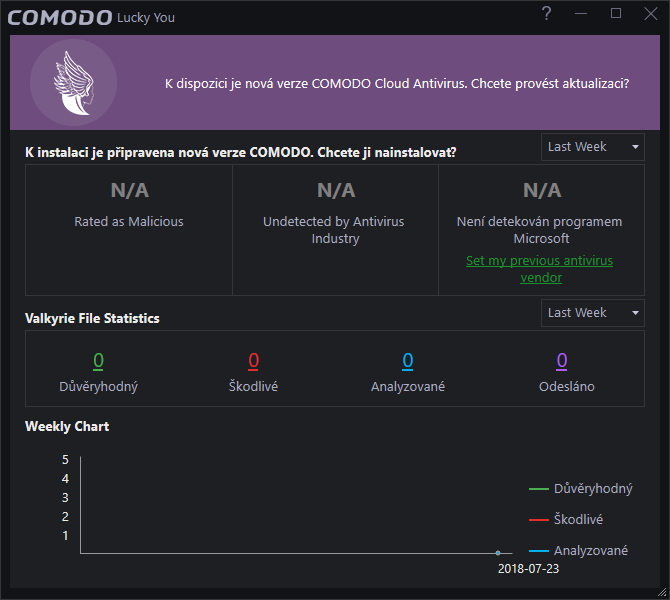This screenshot has width=670, height=600.
Task: Open the upper Last Week dropdown
Action: (593, 147)
